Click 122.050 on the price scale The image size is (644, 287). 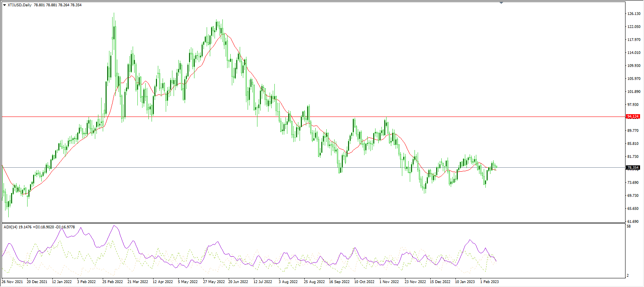[634, 27]
